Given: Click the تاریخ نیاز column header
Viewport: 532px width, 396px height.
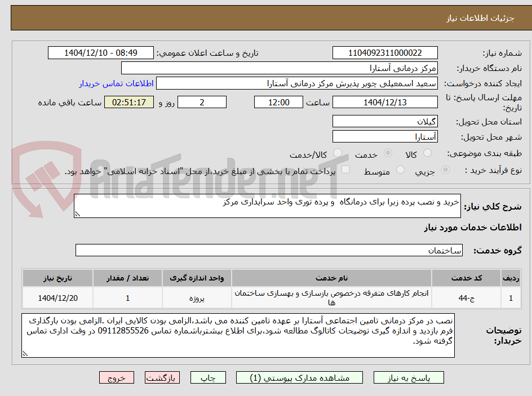Looking at the screenshot, I should pyautogui.click(x=57, y=278).
